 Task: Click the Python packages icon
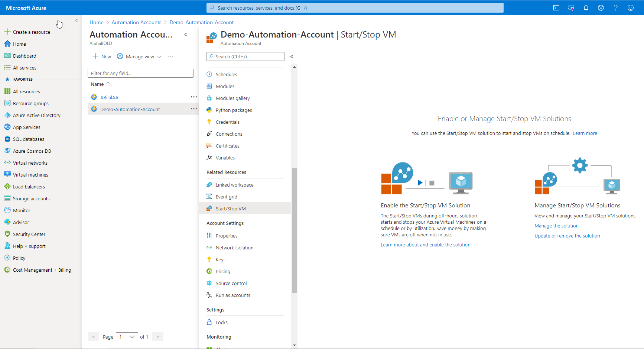click(209, 110)
